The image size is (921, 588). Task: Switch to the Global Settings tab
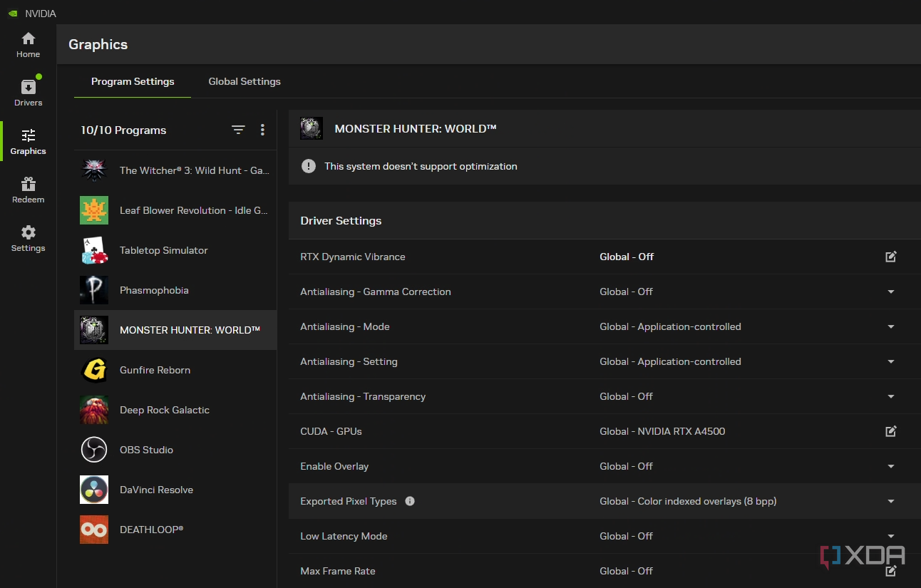245,81
